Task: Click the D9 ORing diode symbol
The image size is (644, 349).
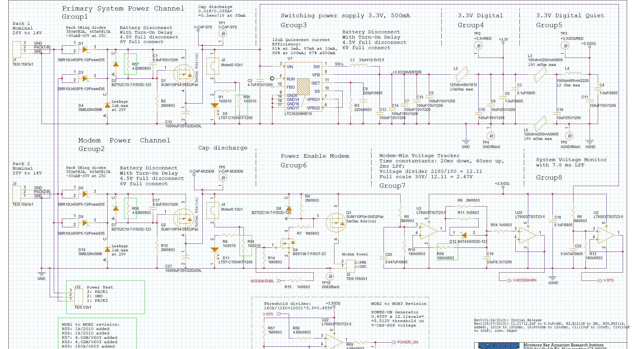Action: point(85,223)
